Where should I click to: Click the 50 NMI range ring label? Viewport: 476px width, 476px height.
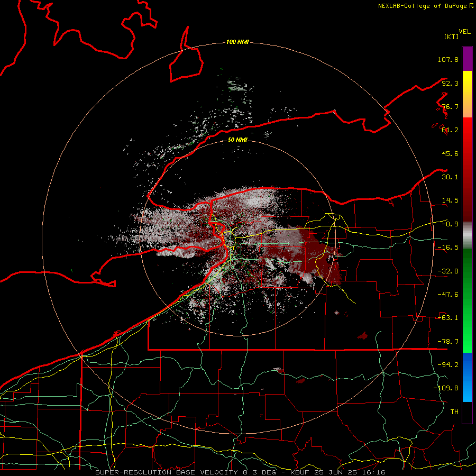237,140
